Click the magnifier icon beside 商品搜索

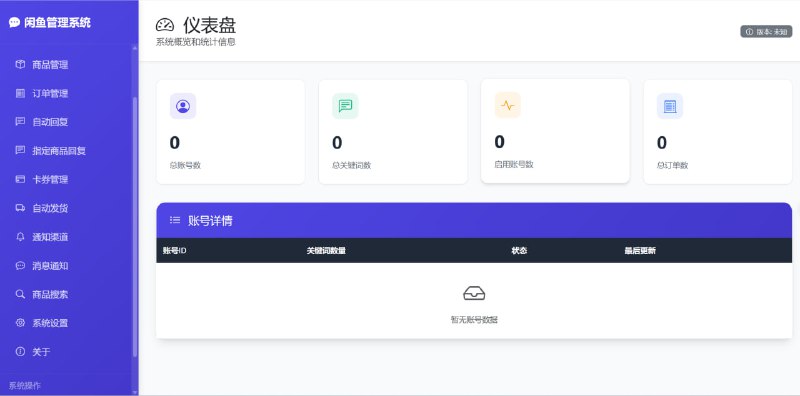tap(20, 294)
